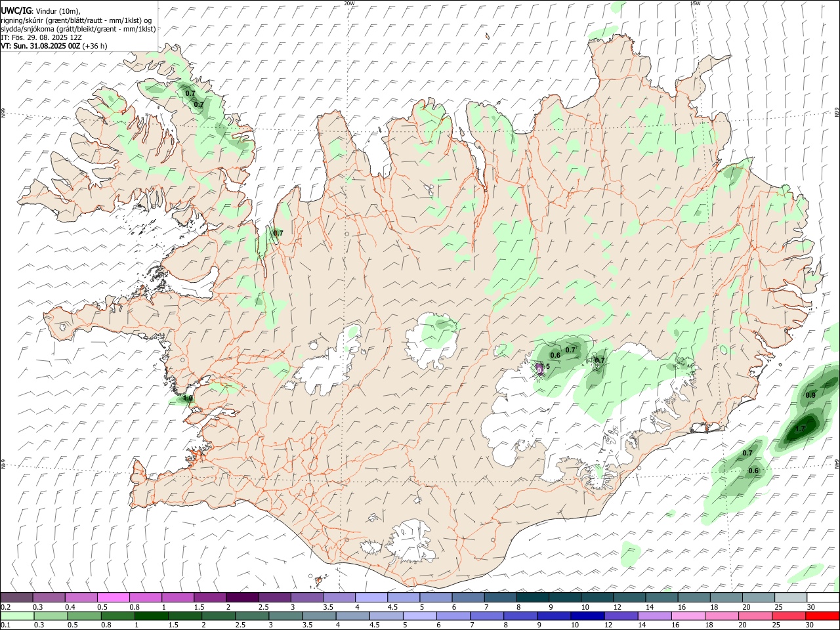Select the darkest green swatch starting at 1, lower scale
840x630 pixels.
click(x=151, y=616)
